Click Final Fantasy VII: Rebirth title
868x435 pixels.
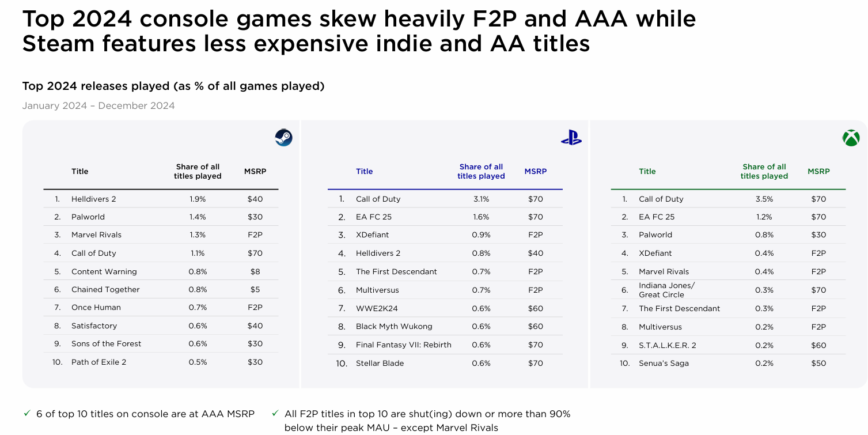(x=403, y=345)
